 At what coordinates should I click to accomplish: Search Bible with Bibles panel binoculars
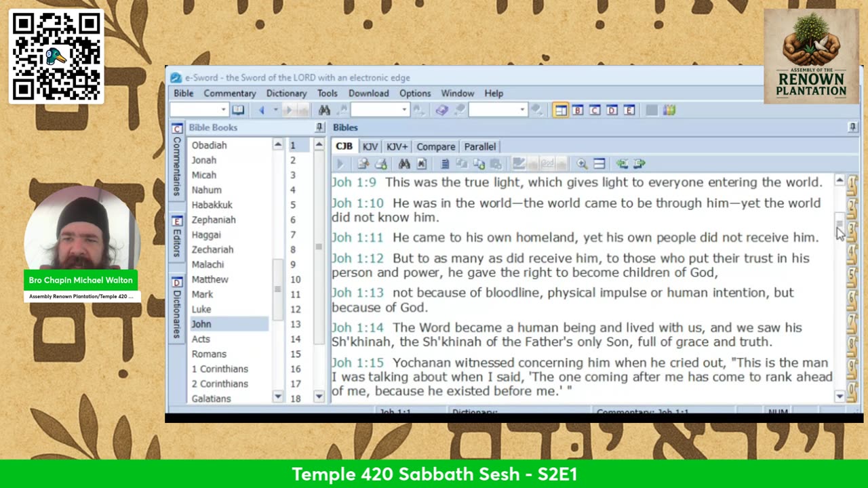click(x=404, y=163)
